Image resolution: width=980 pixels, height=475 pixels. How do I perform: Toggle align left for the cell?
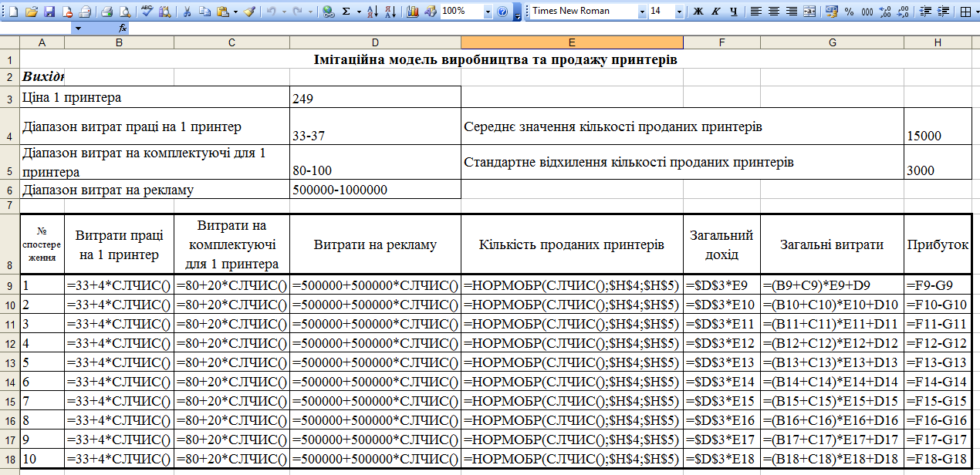tap(755, 12)
